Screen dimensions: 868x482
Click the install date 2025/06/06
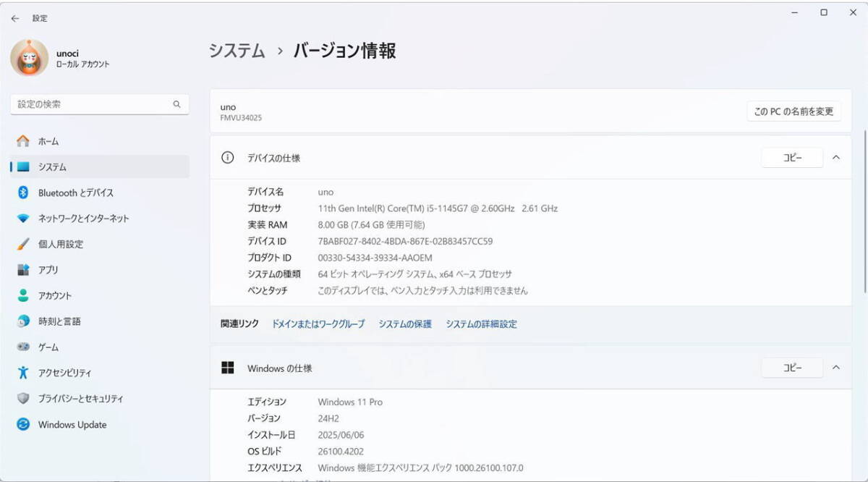[341, 435]
